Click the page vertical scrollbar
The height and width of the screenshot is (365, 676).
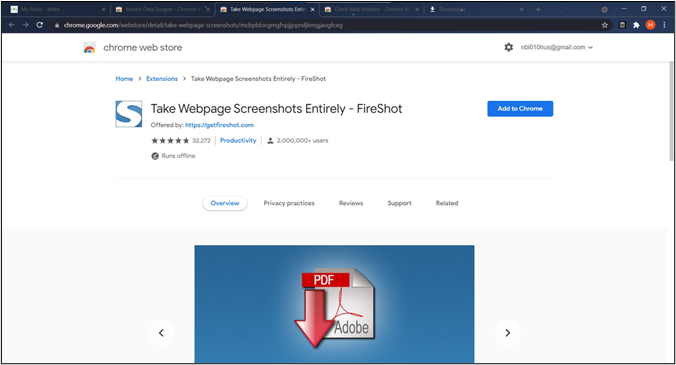coord(670,111)
